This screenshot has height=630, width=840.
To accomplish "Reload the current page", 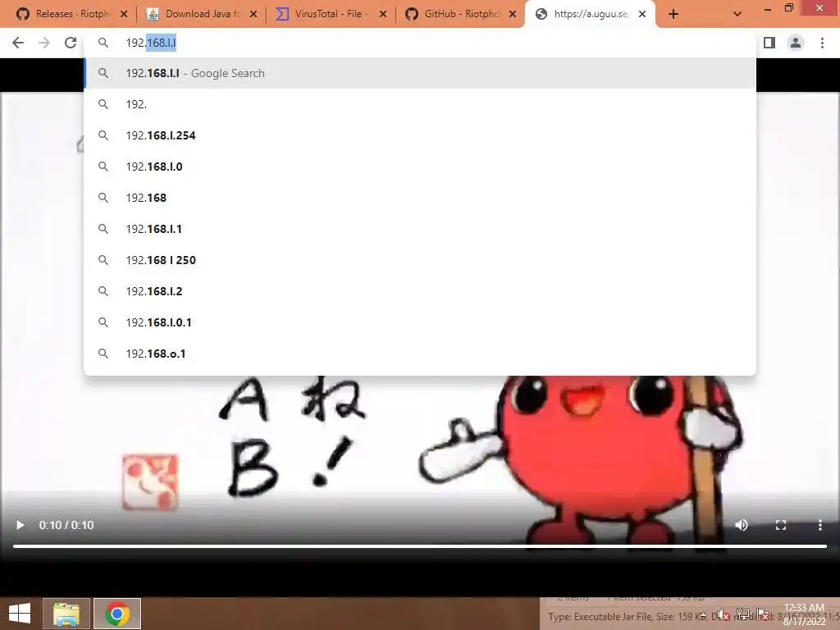I will tap(71, 43).
